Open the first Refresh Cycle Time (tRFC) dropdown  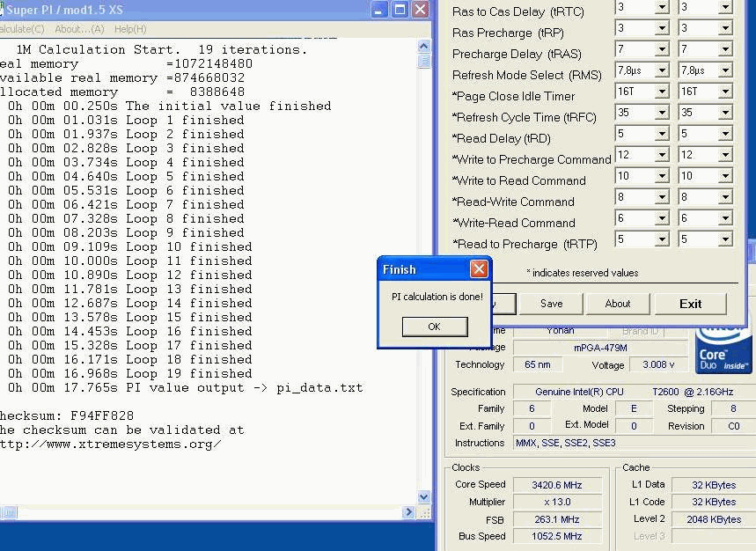tap(662, 113)
